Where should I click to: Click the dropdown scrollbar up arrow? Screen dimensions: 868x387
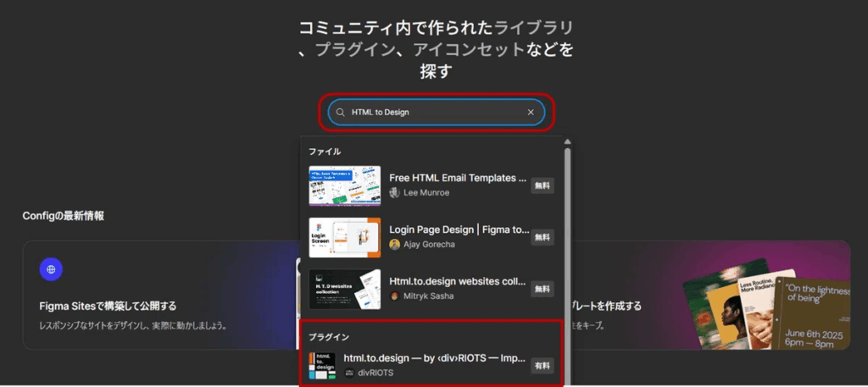coord(567,142)
